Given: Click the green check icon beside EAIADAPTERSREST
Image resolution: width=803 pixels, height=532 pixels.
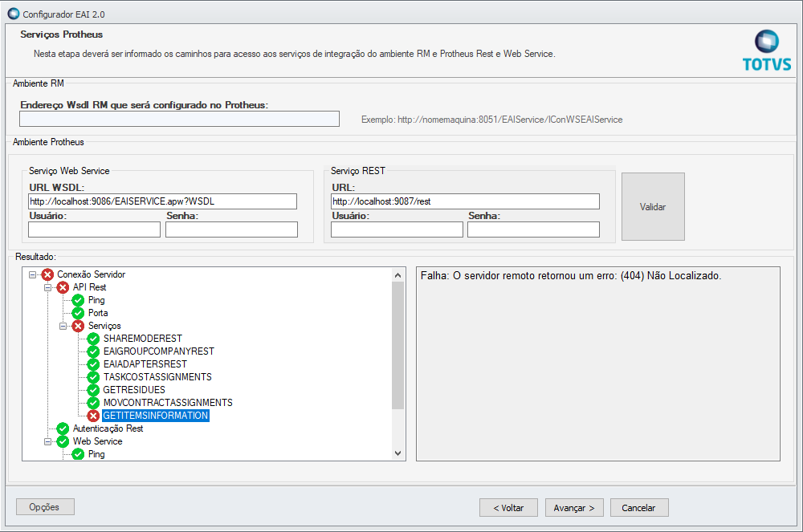Looking at the screenshot, I should click(93, 364).
